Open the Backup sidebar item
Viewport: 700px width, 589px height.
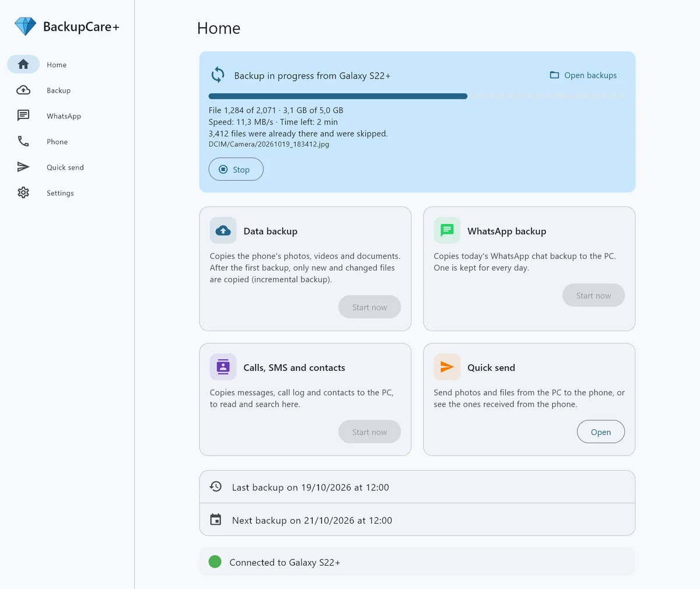[x=58, y=90]
